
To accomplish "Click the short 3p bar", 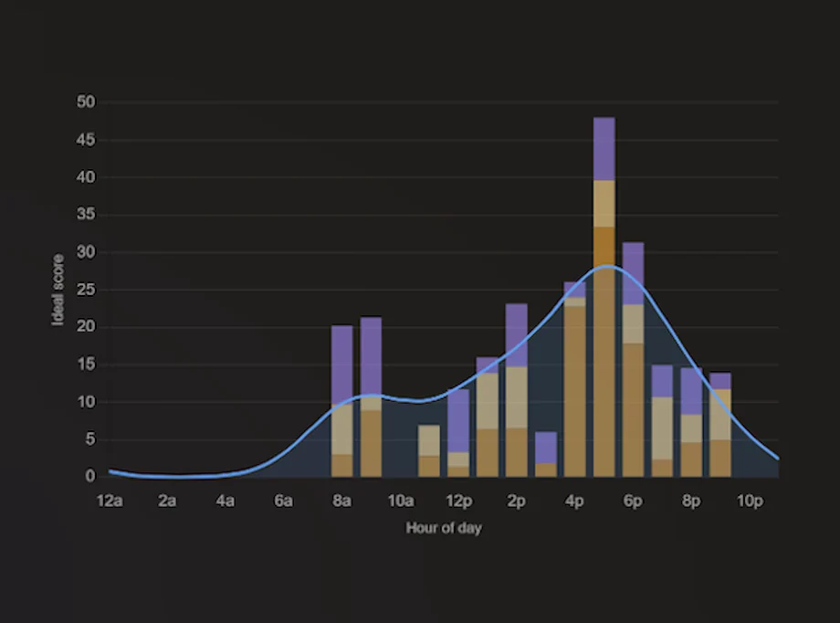I will 546,454.
